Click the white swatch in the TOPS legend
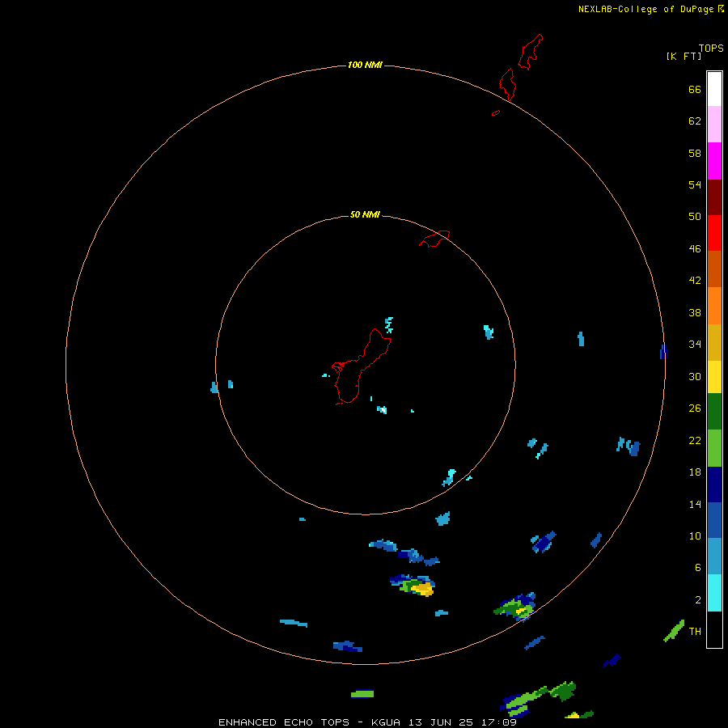Viewport: 728px width, 728px height. coord(714,89)
